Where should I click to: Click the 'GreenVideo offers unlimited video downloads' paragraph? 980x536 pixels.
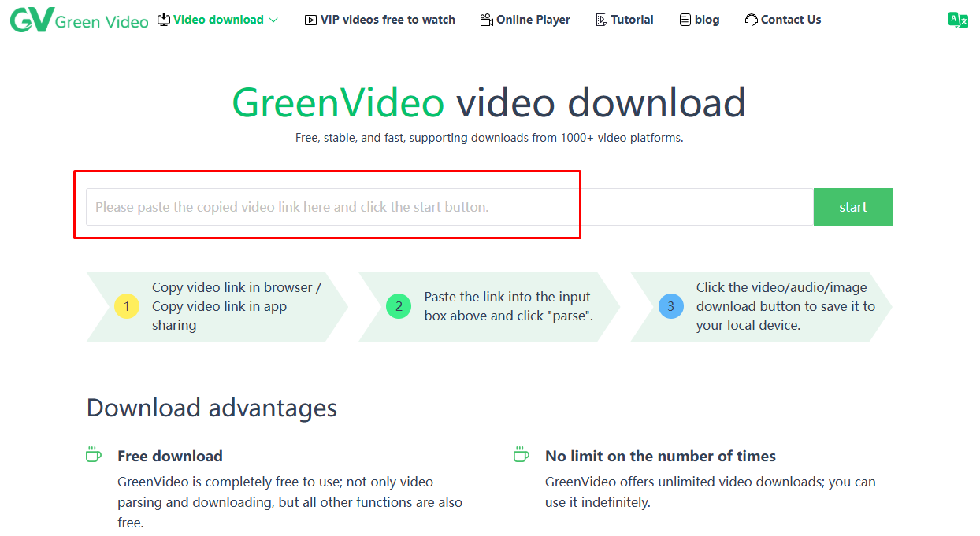711,492
